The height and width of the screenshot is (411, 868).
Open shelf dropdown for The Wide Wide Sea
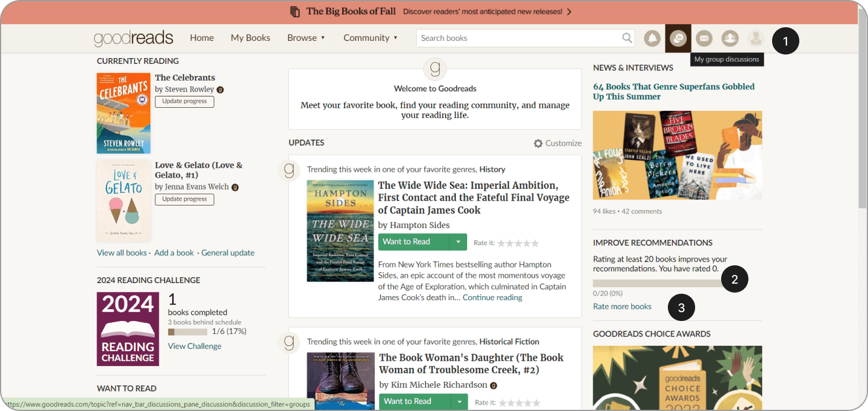(459, 242)
